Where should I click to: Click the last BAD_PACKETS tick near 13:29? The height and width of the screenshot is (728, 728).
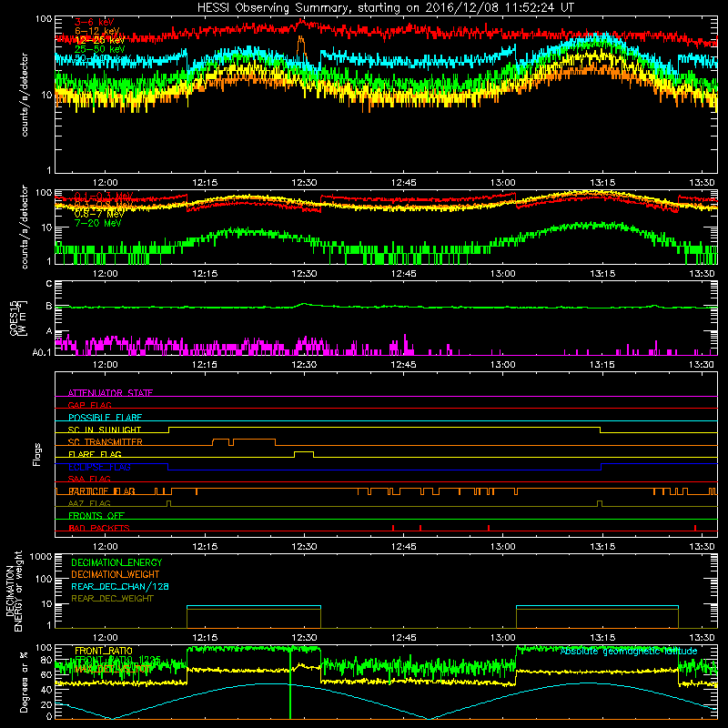tap(695, 528)
